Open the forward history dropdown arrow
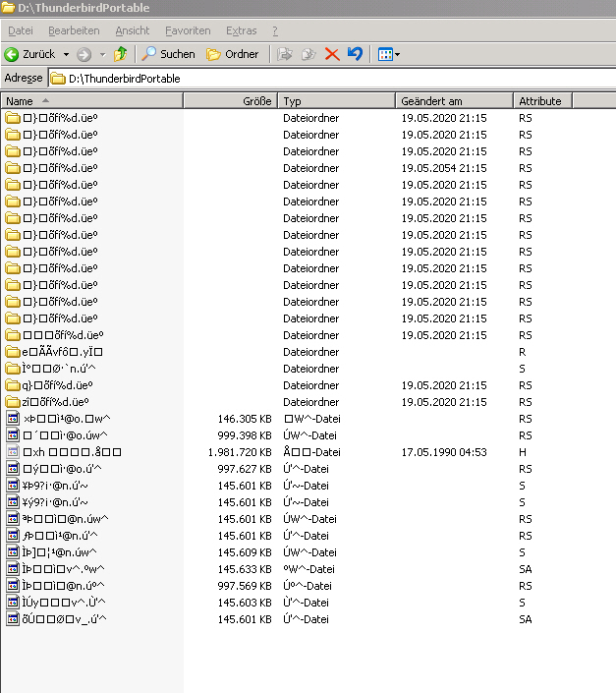 tap(103, 54)
